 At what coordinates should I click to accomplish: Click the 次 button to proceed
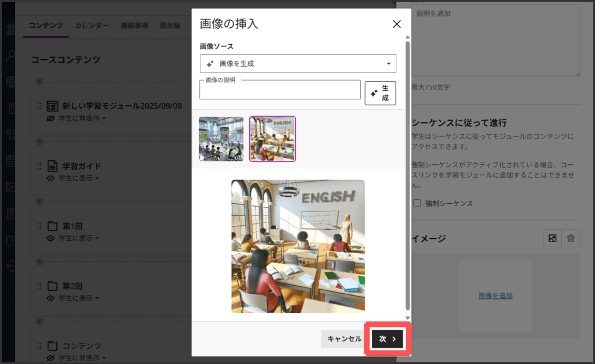388,339
